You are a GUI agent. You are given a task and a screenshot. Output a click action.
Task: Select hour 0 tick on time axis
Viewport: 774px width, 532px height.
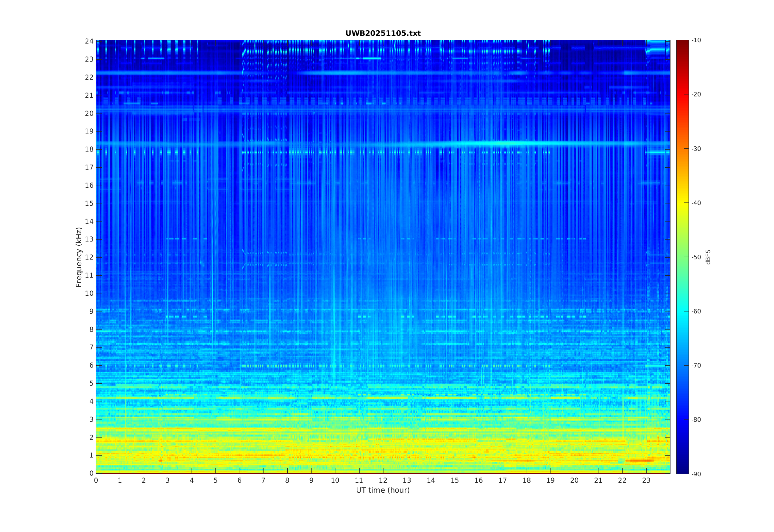[96, 480]
